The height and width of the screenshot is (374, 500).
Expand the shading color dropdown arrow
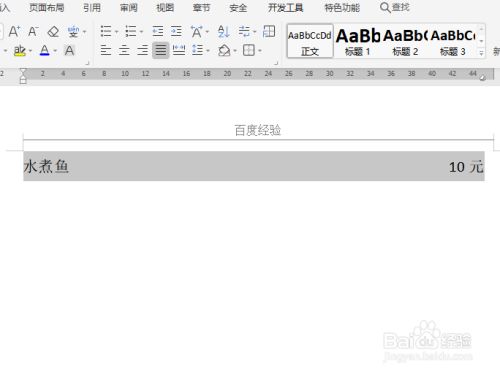235,51
